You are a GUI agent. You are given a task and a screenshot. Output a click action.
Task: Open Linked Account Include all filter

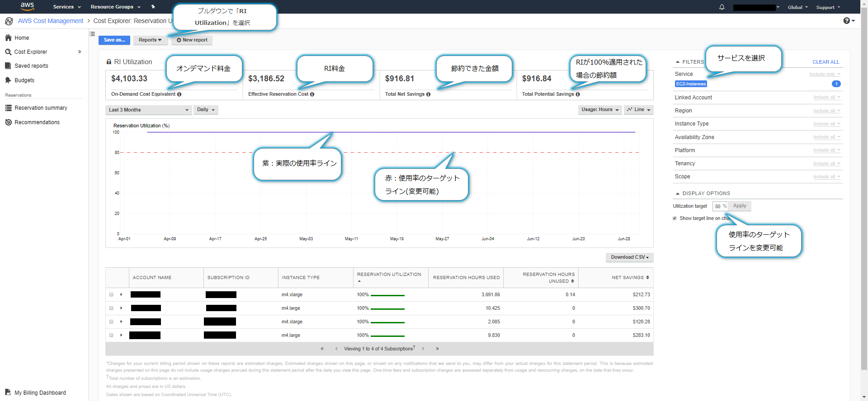coord(826,98)
